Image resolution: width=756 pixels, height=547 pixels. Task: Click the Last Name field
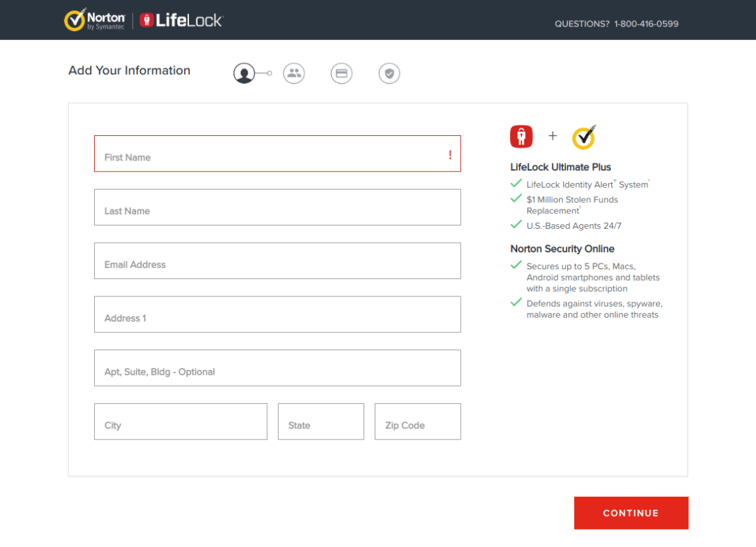(277, 207)
